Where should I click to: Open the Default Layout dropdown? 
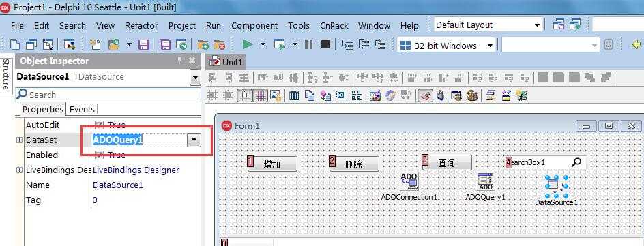[537, 25]
